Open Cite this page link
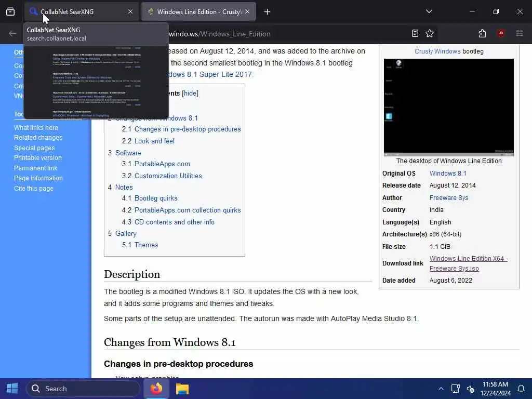532x399 pixels. [34, 188]
